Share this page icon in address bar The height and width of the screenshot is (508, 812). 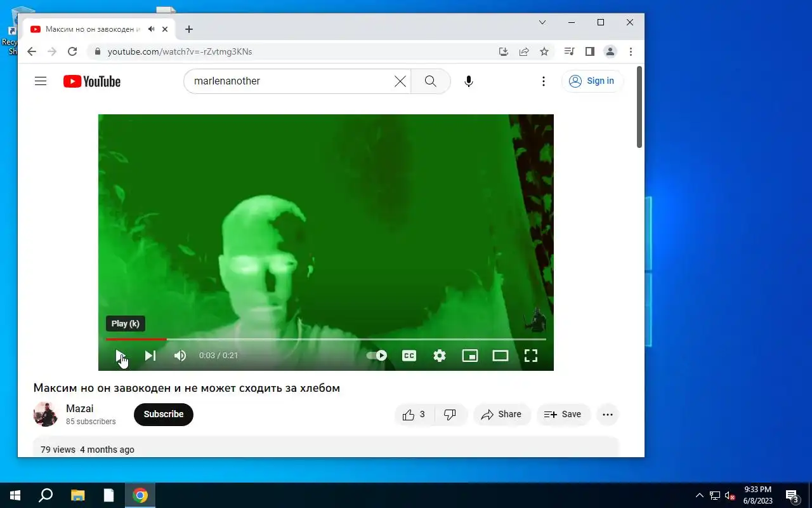(524, 51)
